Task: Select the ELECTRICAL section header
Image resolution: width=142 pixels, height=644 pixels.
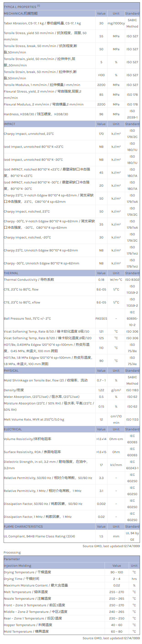Action: point(13,429)
